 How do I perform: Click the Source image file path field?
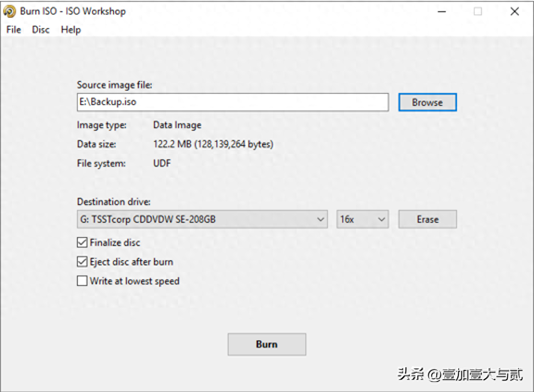[233, 102]
